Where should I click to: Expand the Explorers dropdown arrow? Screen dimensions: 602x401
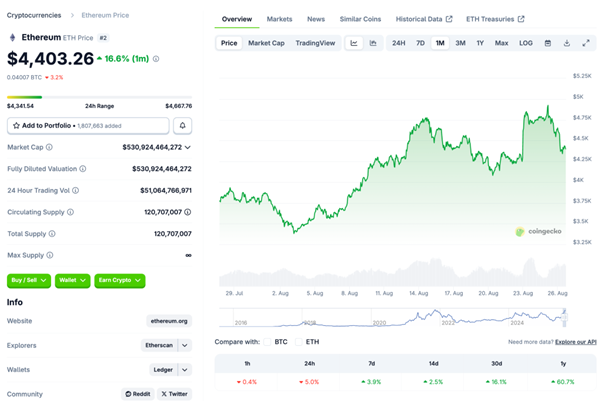(x=185, y=345)
